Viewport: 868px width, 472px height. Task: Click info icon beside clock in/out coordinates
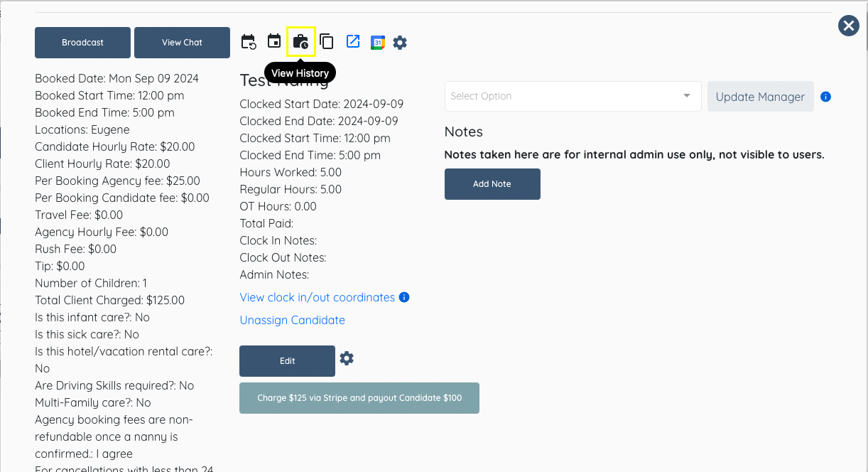404,297
